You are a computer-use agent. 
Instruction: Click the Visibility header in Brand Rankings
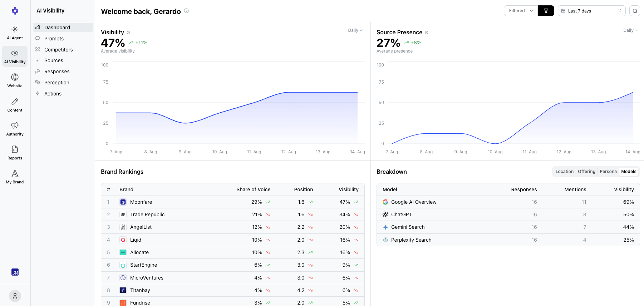click(x=348, y=189)
